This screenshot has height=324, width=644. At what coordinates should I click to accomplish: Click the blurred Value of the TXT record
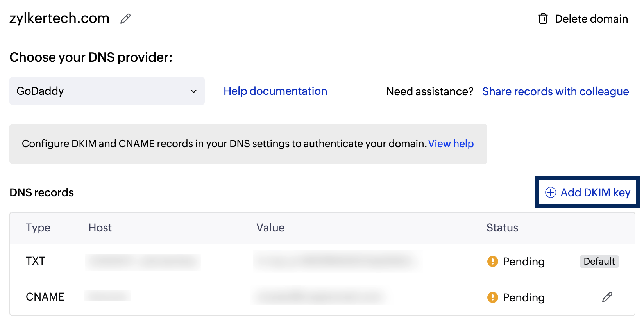point(337,261)
